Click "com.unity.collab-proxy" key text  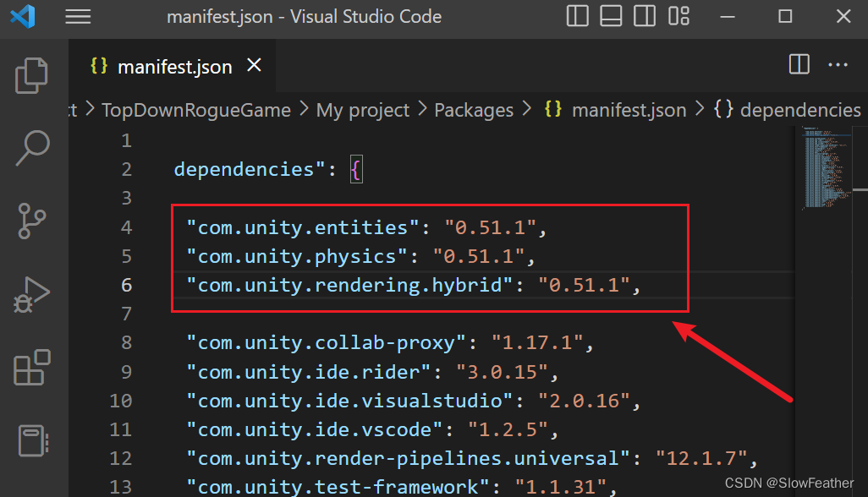[x=326, y=343]
